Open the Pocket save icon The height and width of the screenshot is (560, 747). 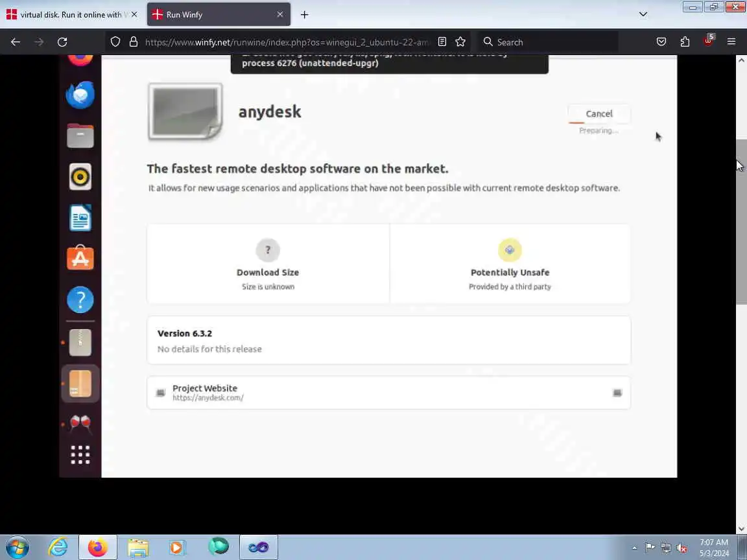[661, 42]
